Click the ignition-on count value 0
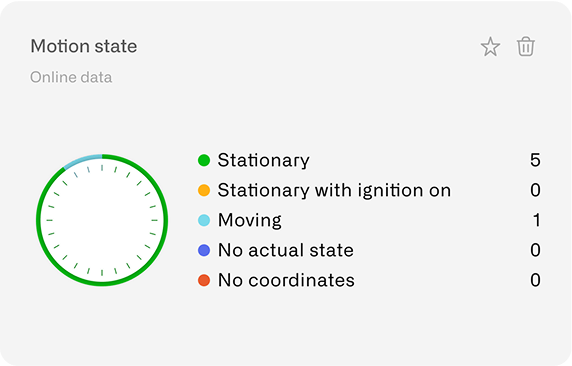The image size is (572, 366). [535, 190]
